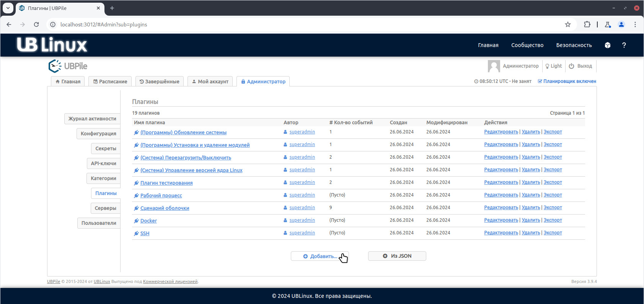
Task: Click the UBPile clock logo icon
Action: click(x=55, y=66)
